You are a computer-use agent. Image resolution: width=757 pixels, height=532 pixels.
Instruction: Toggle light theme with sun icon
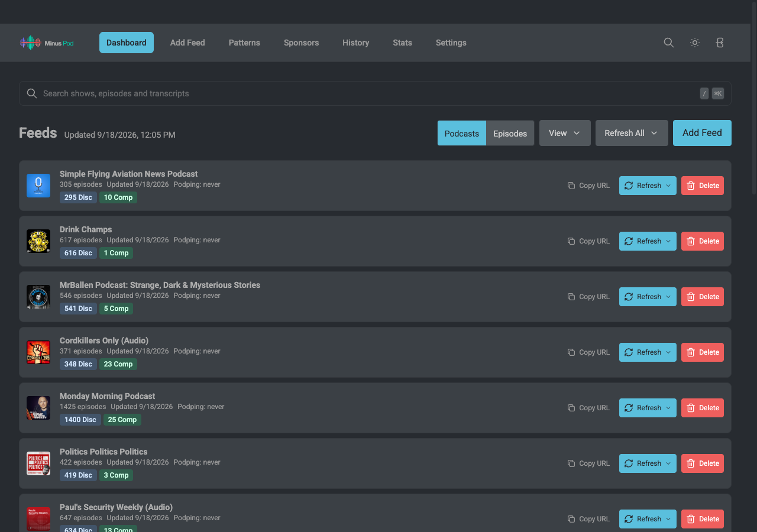click(x=695, y=43)
